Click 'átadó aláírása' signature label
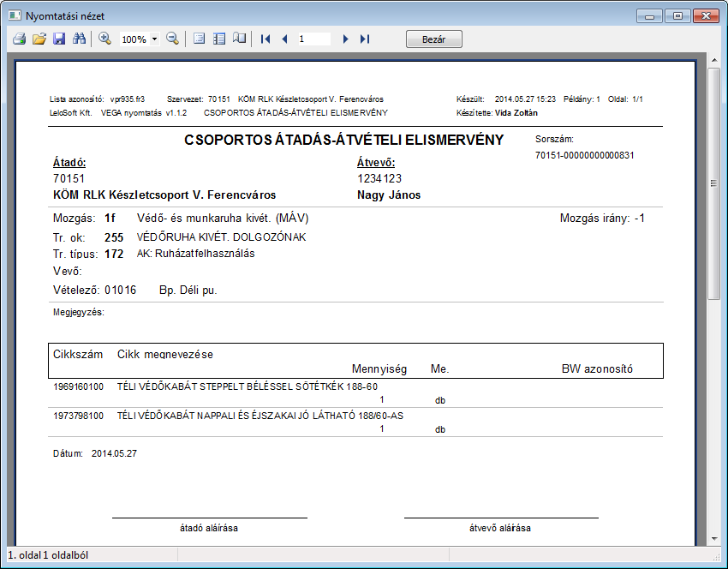728x569 pixels. click(209, 528)
